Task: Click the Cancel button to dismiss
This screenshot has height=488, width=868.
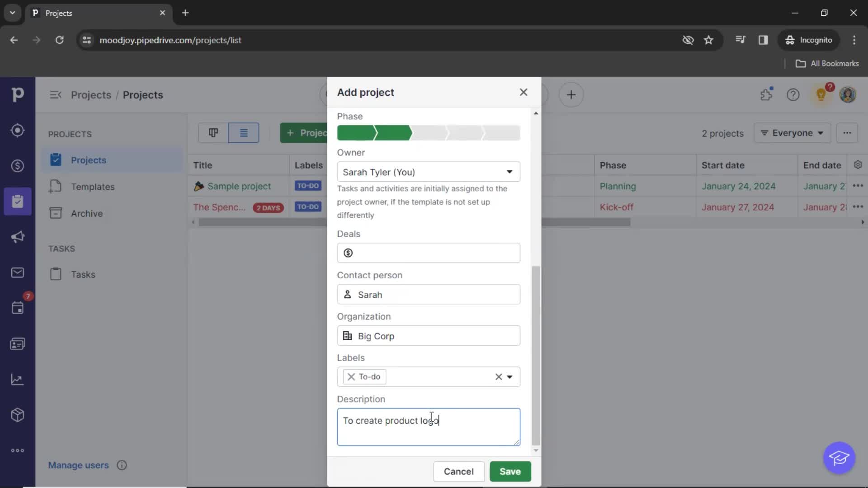Action: tap(459, 471)
